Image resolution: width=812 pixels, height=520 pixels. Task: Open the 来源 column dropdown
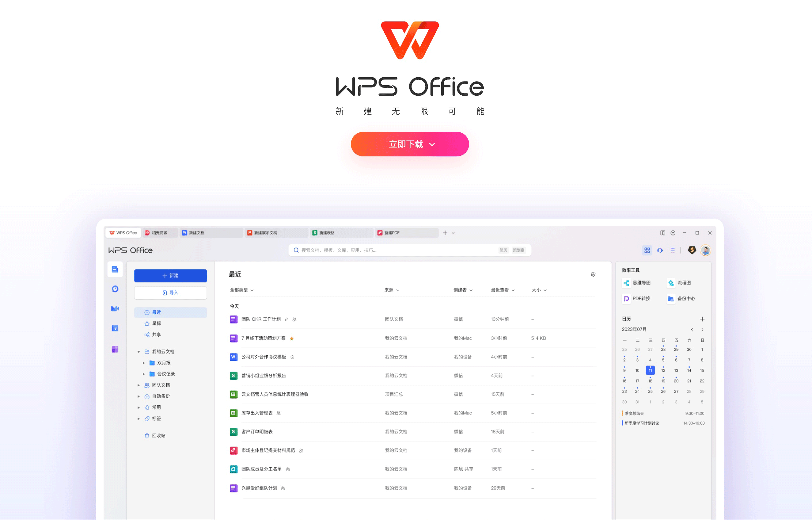(x=392, y=290)
